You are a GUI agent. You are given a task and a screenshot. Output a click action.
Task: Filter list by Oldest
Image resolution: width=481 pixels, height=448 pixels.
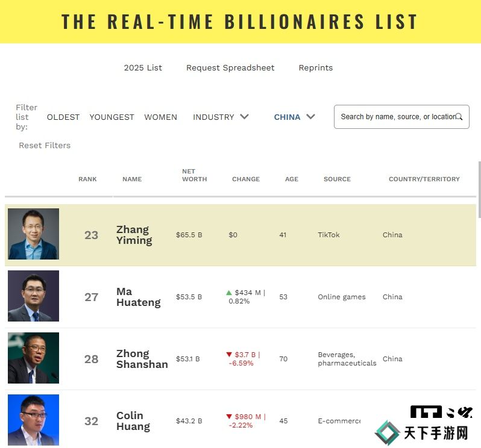pyautogui.click(x=63, y=117)
